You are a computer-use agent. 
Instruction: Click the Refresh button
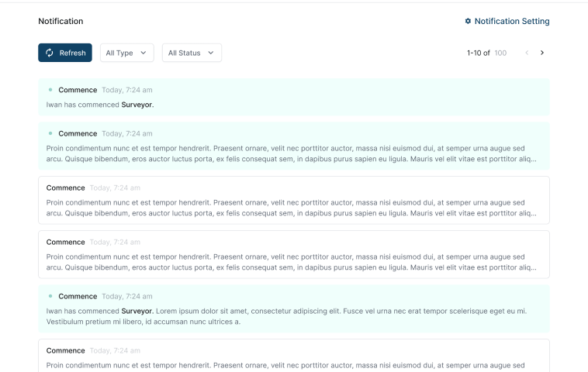[x=65, y=53]
